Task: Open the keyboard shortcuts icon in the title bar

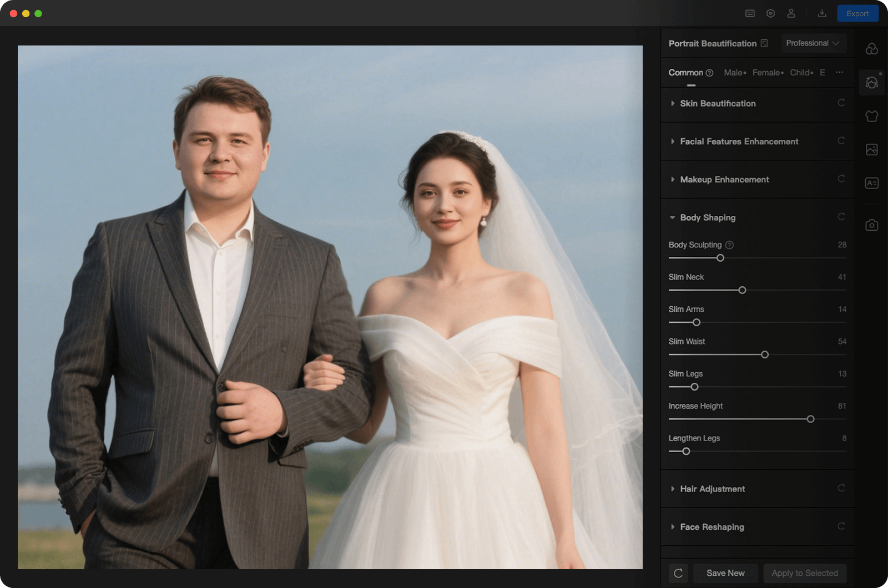Action: pos(750,13)
